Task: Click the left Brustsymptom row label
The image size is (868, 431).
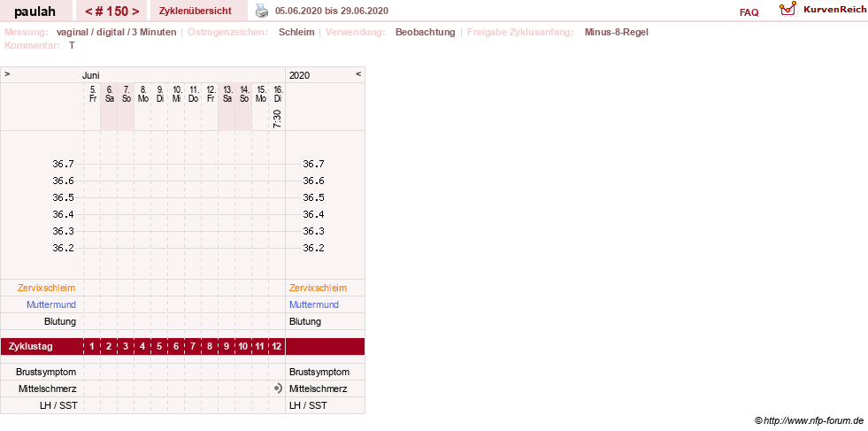Action: 46,372
